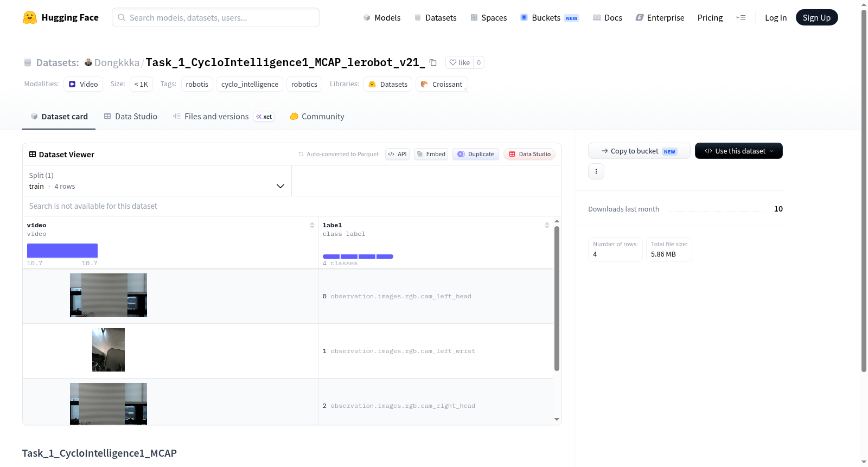
Task: Open the Files and versions tab
Action: point(224,117)
